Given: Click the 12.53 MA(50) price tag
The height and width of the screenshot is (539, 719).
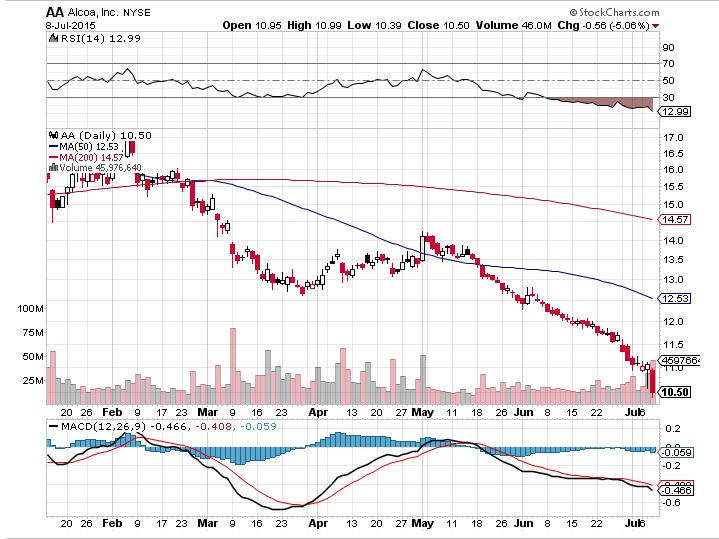Looking at the screenshot, I should click(674, 298).
